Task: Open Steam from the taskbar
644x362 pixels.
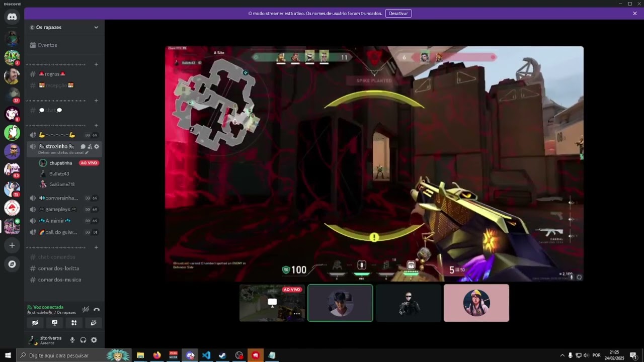Action: tap(222, 355)
